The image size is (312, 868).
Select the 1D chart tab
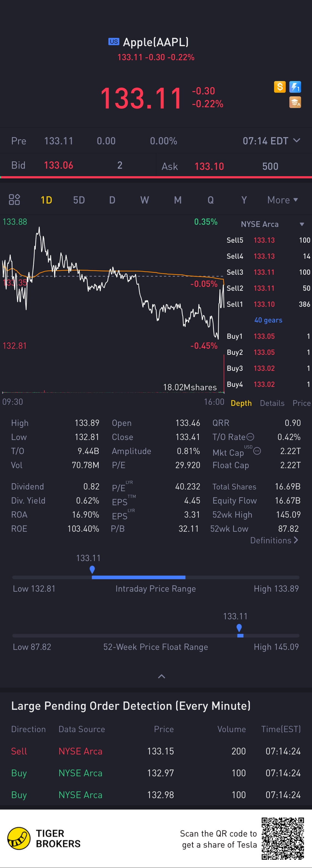point(46,200)
